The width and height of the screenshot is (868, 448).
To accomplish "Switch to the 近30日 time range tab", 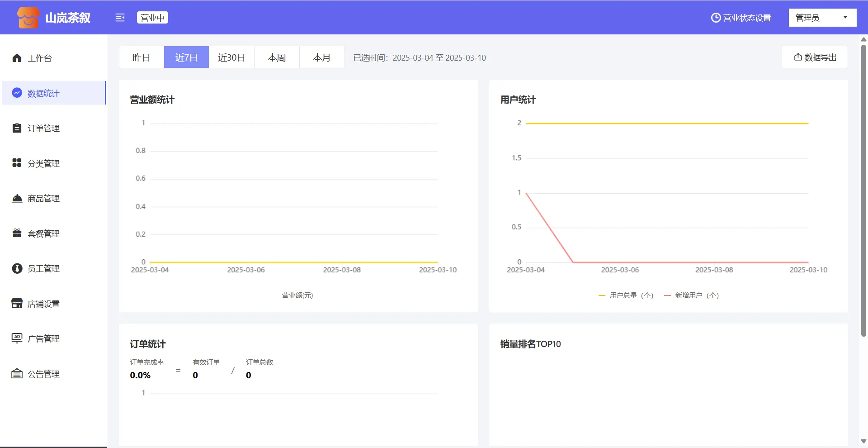I will tap(231, 57).
